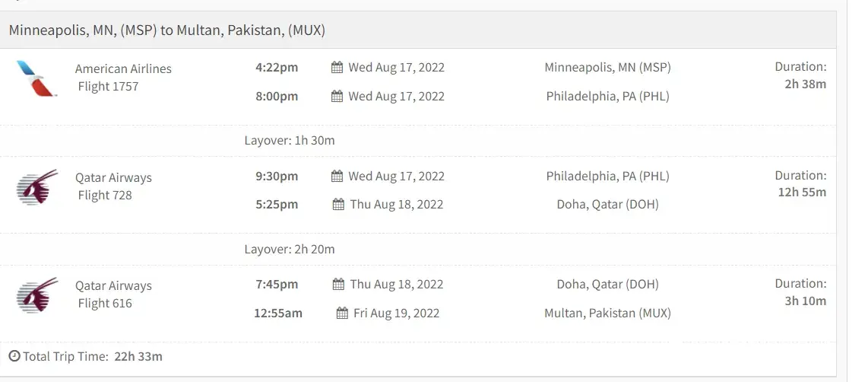Viewport: 868px width, 382px height.
Task: Select American Airlines Flight 1757 text
Action: pyautogui.click(x=123, y=78)
